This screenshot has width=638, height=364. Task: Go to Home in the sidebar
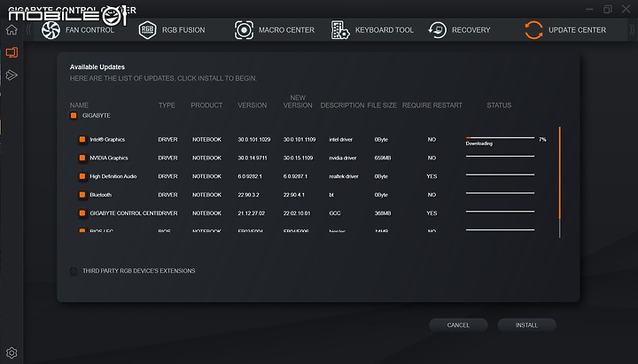(12, 30)
